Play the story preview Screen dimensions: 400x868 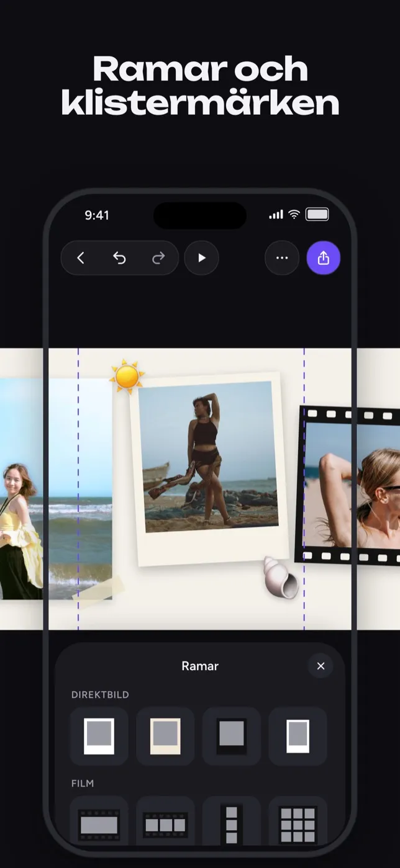click(x=202, y=258)
